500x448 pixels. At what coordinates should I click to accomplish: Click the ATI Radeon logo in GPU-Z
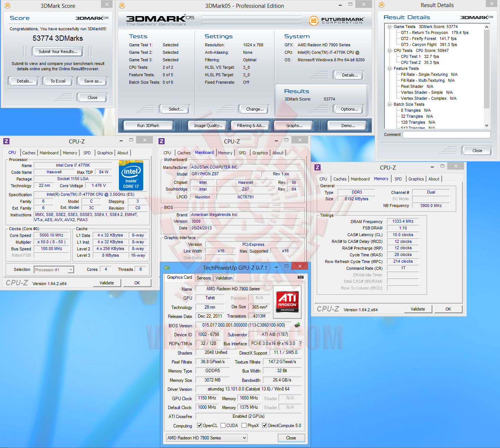pos(287,301)
